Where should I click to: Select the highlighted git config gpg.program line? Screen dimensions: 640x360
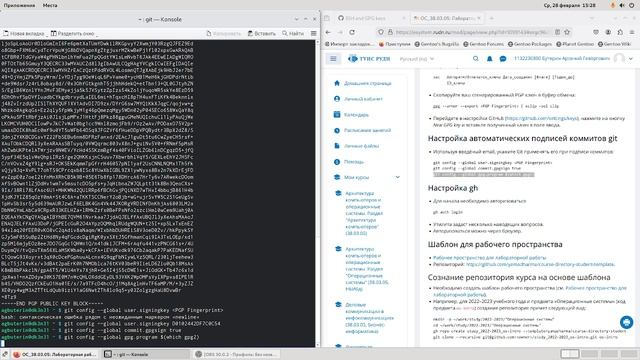[483, 175]
